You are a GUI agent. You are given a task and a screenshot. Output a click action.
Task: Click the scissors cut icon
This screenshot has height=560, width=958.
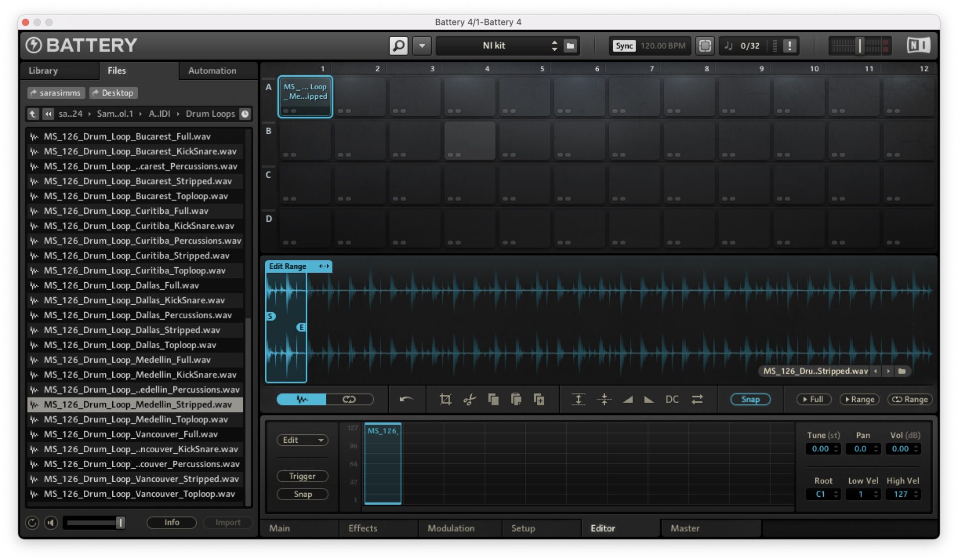(469, 399)
